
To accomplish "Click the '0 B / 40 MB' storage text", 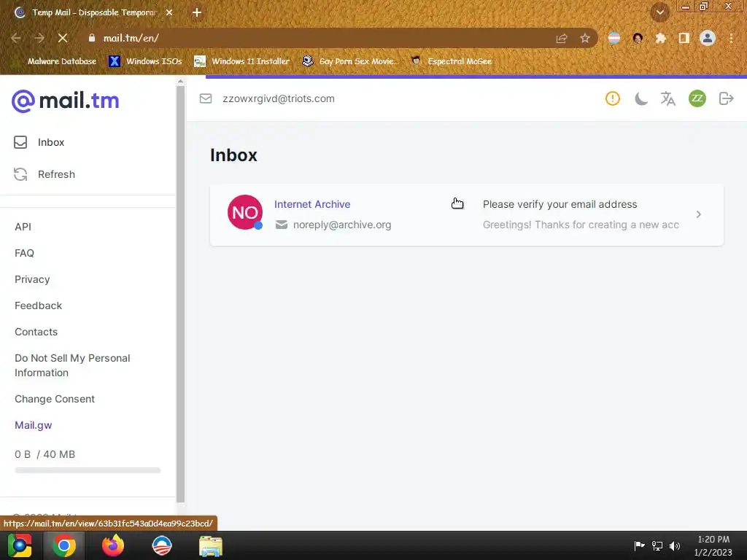I will coord(44,454).
